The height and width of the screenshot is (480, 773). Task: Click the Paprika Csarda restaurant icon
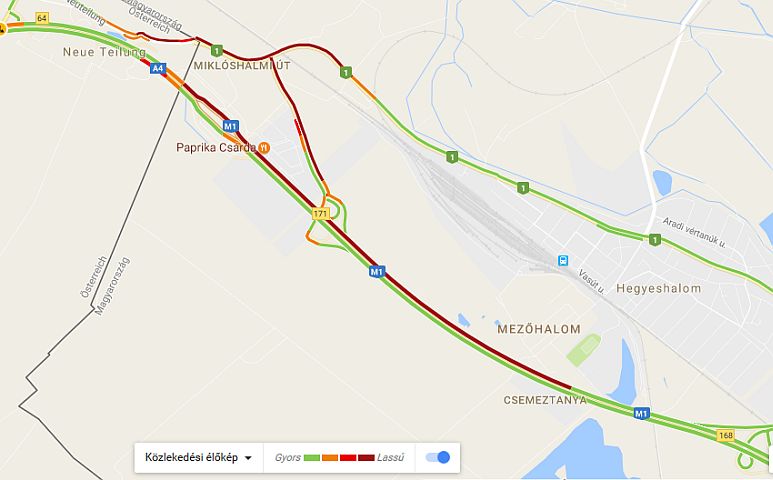tap(264, 147)
